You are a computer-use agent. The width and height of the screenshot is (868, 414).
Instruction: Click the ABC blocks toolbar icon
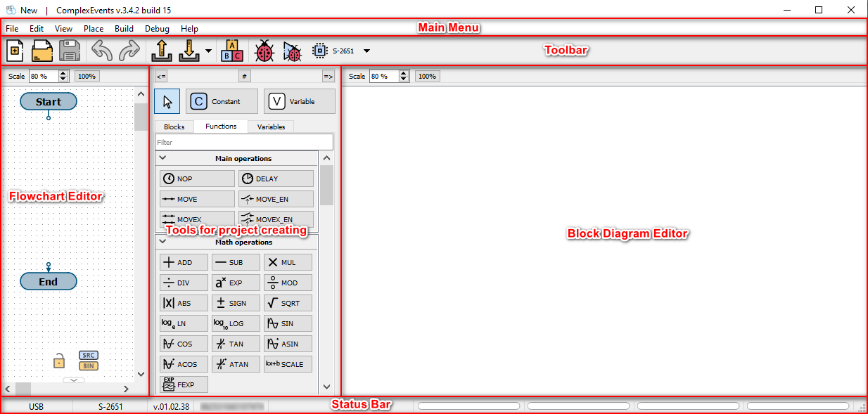232,51
